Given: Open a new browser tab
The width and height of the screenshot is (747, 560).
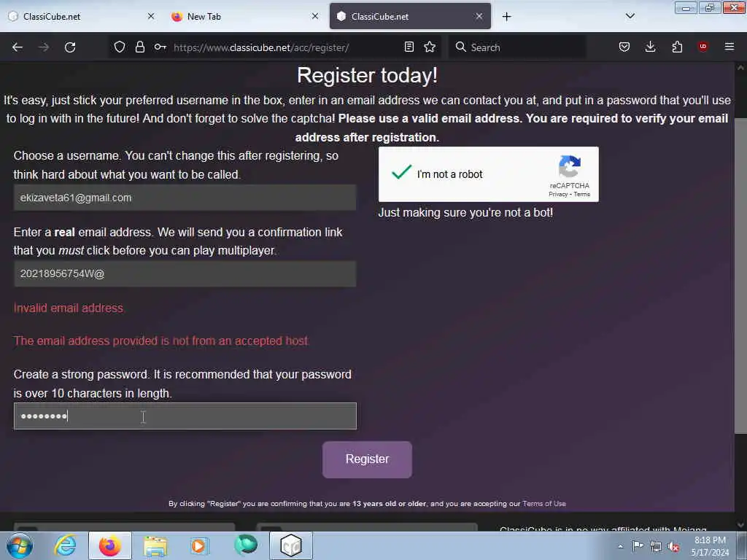Looking at the screenshot, I should [x=506, y=17].
